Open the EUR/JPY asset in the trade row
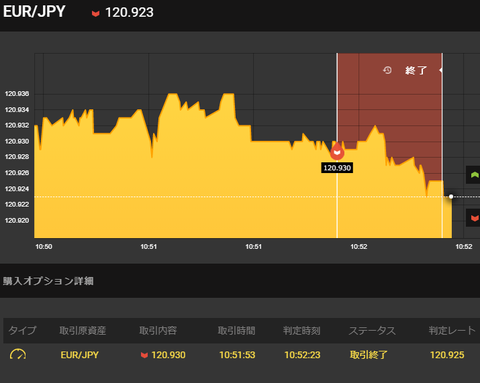Screen dimensions: 480x383 [x=80, y=355]
